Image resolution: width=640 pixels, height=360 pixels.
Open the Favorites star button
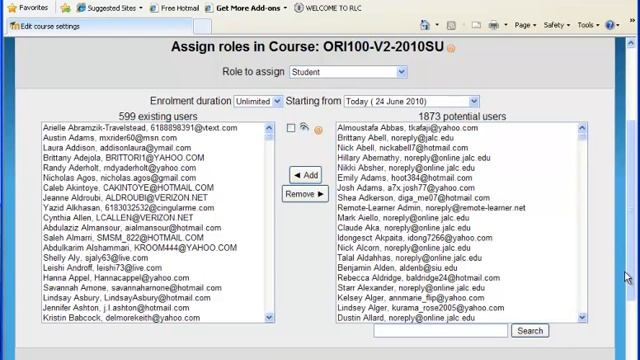(x=28, y=8)
